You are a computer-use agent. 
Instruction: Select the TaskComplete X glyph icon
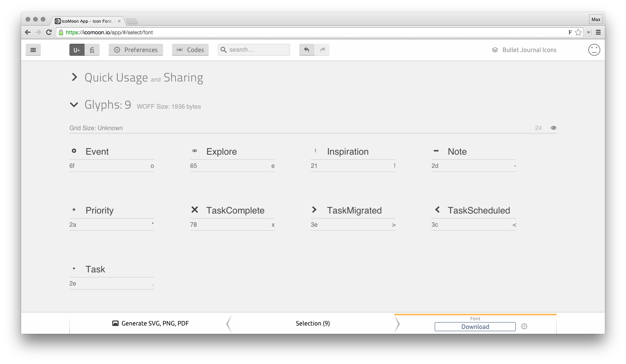pos(195,210)
